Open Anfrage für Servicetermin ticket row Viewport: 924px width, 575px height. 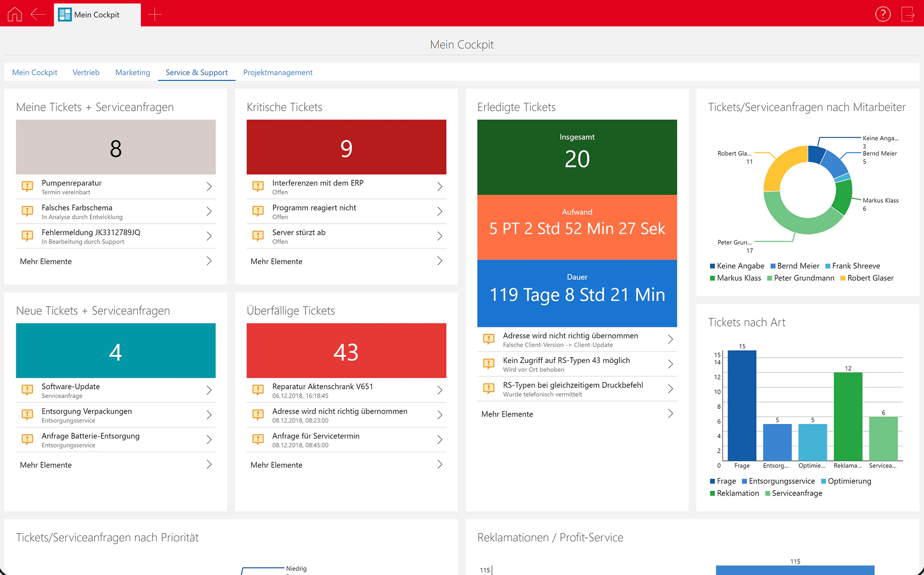pyautogui.click(x=346, y=440)
